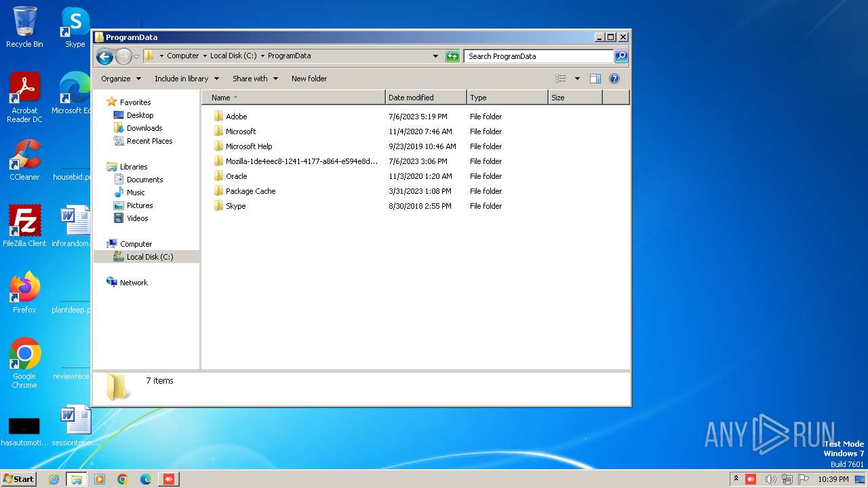868x488 pixels.
Task: Show hidden tray icons arrow
Action: 736,479
